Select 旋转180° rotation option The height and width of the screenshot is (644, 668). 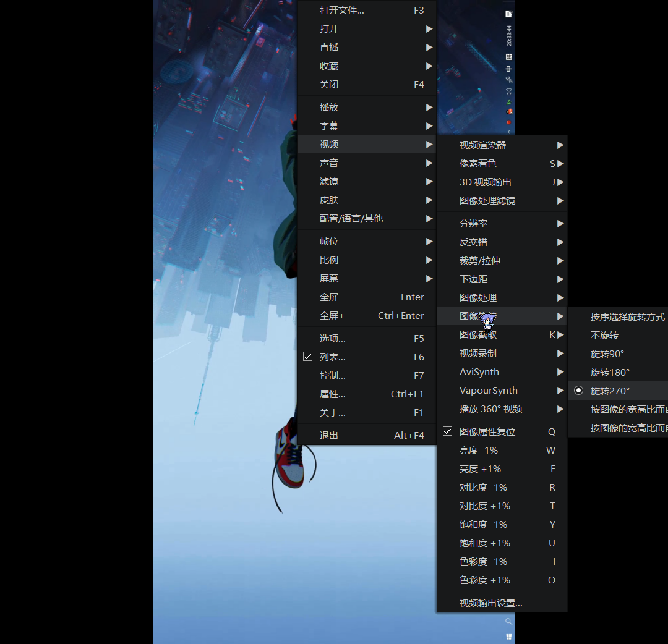tap(618, 373)
